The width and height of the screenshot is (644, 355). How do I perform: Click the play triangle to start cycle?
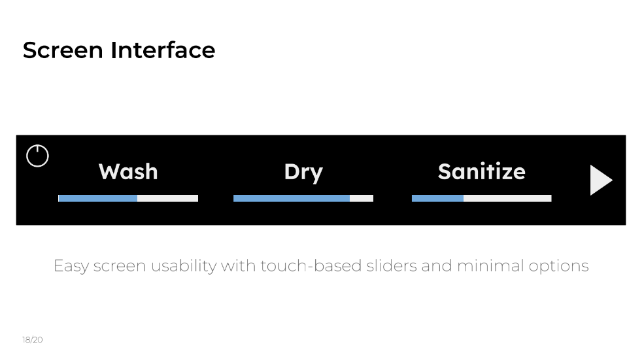point(600,180)
